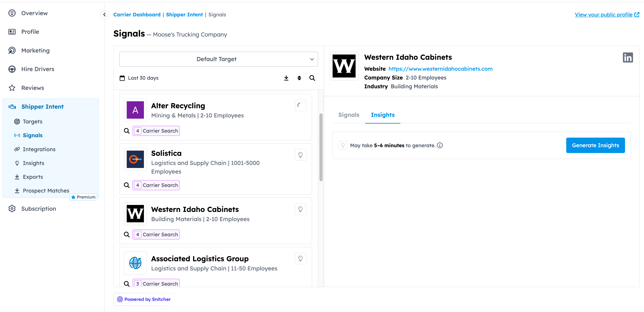
Task: Open the signals search magnifier icon
Action: click(x=312, y=78)
